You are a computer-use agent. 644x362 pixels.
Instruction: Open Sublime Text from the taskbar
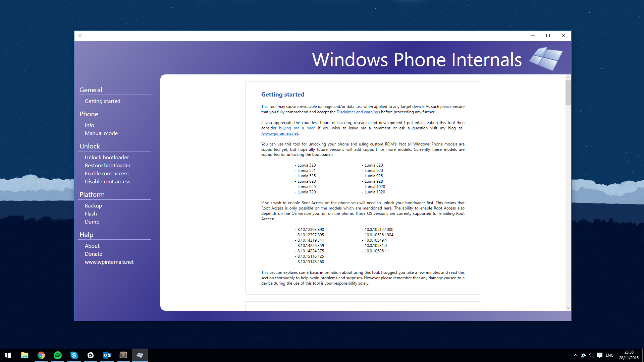[x=123, y=355]
